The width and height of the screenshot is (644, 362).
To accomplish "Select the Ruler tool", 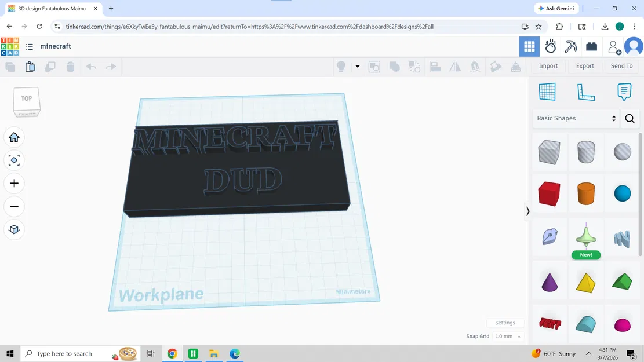I will tap(585, 92).
